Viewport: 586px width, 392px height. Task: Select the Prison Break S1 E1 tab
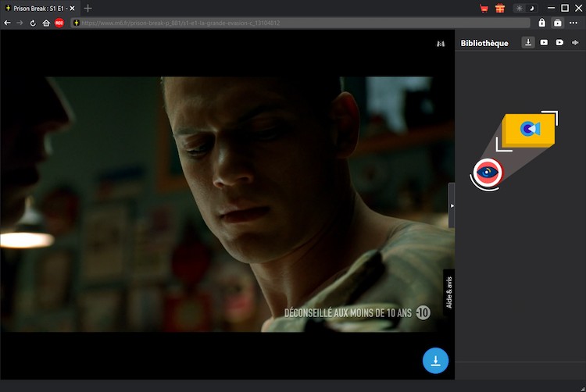click(x=40, y=9)
